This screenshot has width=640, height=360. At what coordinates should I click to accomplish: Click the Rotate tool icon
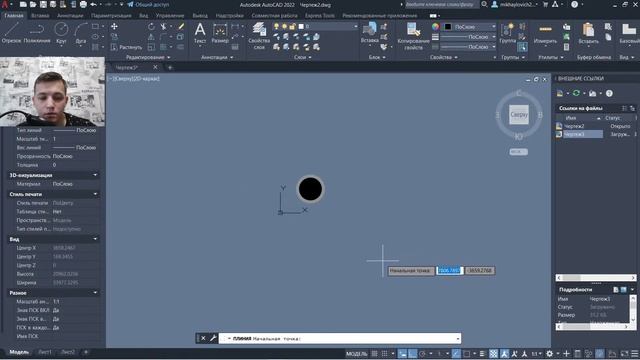[x=151, y=27]
